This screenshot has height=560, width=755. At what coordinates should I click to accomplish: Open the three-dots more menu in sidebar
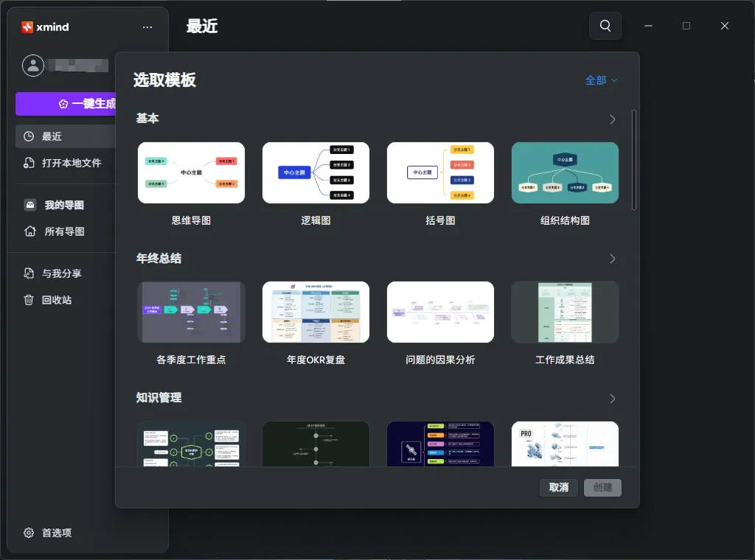pos(147,27)
